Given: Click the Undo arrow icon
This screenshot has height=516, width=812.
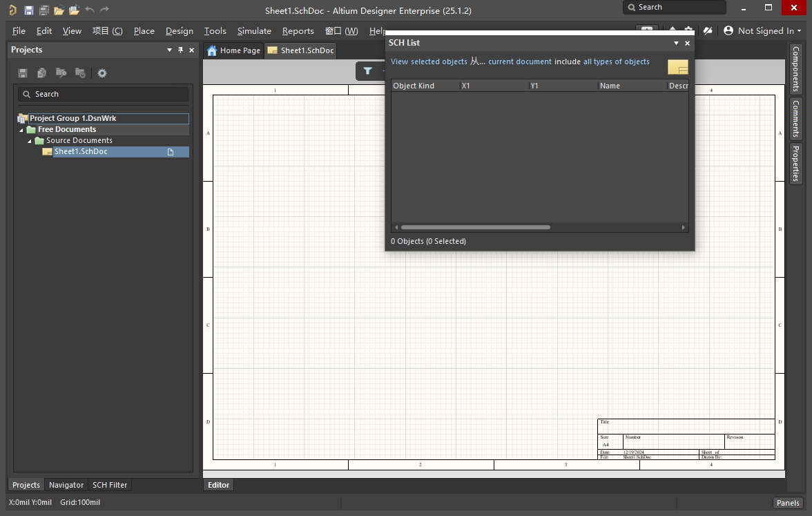Looking at the screenshot, I should tap(90, 10).
